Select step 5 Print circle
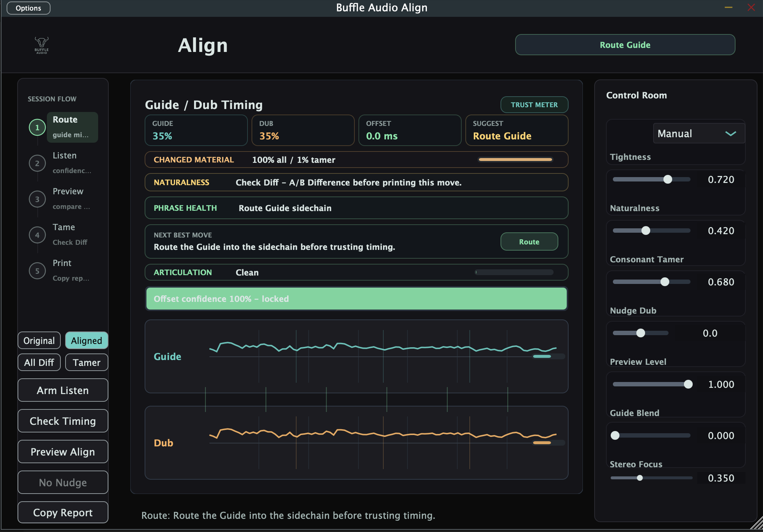763x532 pixels. coord(37,271)
